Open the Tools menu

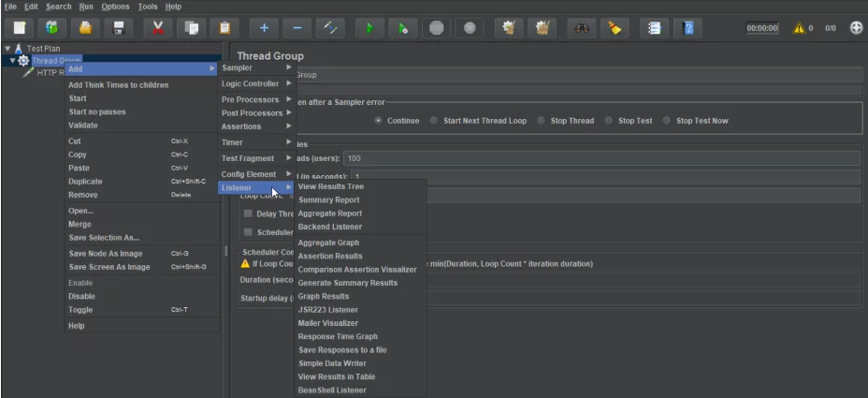pyautogui.click(x=148, y=7)
